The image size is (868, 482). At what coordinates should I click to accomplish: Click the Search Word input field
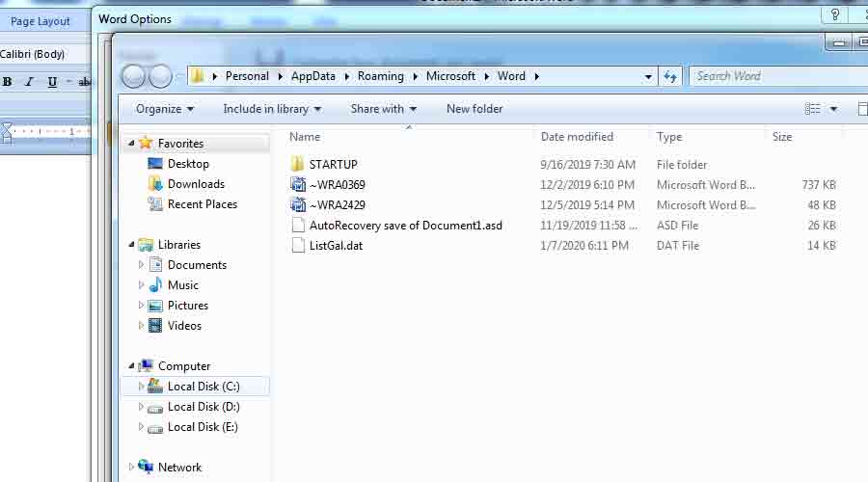(779, 76)
